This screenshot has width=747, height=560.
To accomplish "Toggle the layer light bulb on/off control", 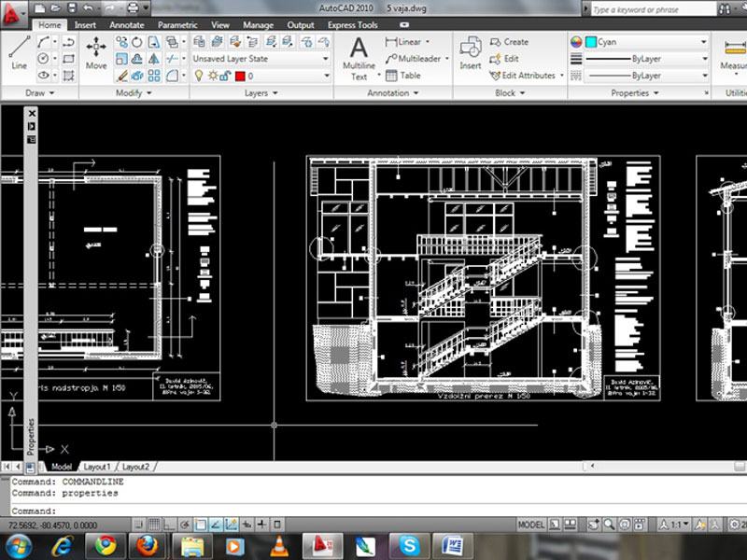I will (198, 75).
